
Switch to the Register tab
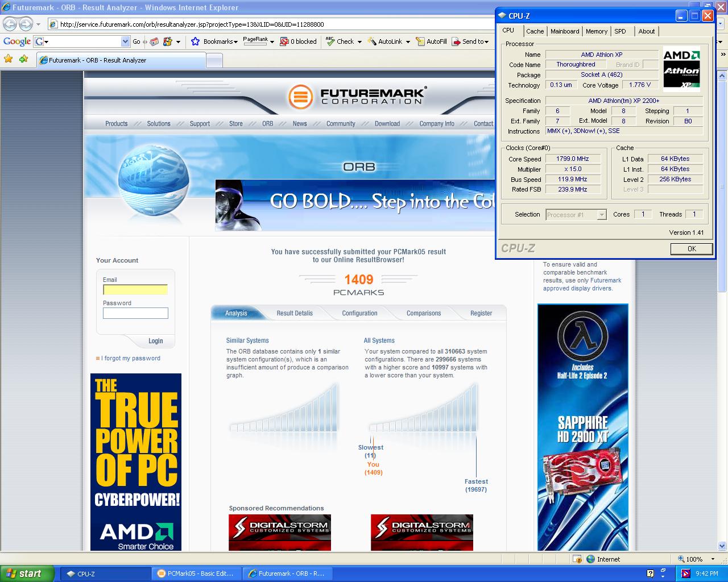click(x=481, y=313)
